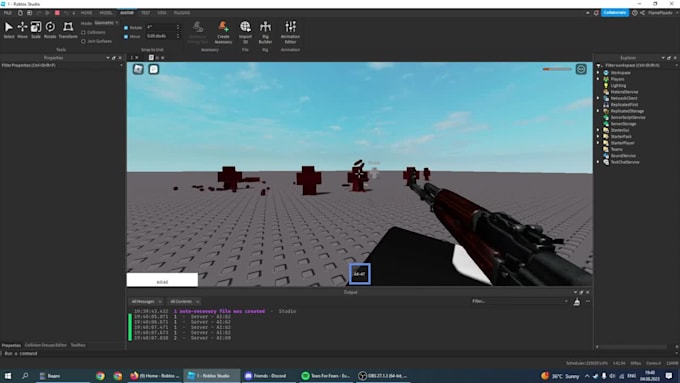Expand the ReplicatedStorage node

pos(599,111)
